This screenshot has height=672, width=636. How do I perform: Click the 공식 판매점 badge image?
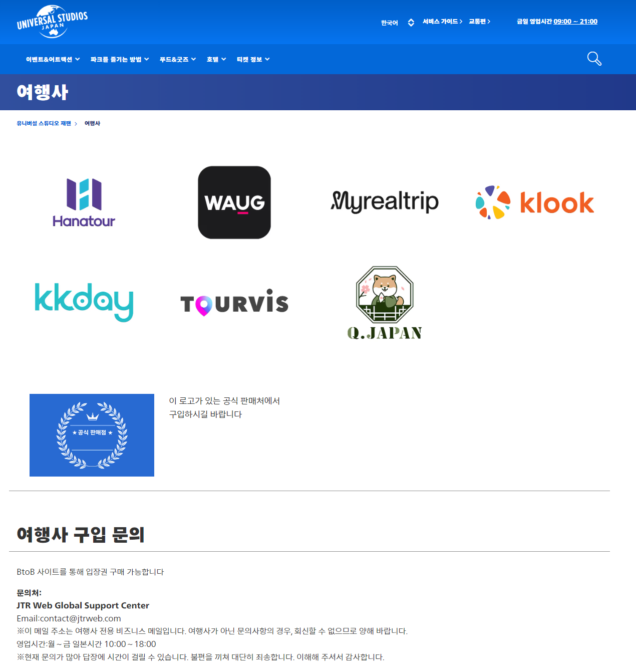click(92, 435)
